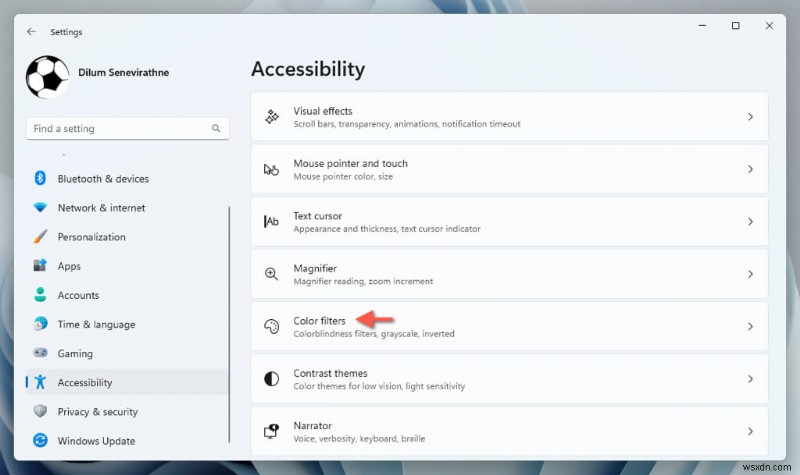Click 'Voice, verbosity, keyboard, braille' description
The image size is (800, 475).
(359, 439)
